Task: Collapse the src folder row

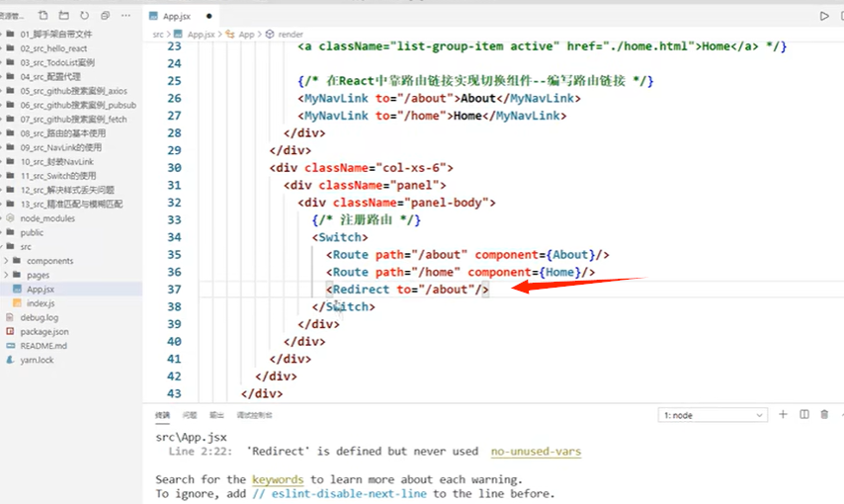Action: [x=71, y=247]
